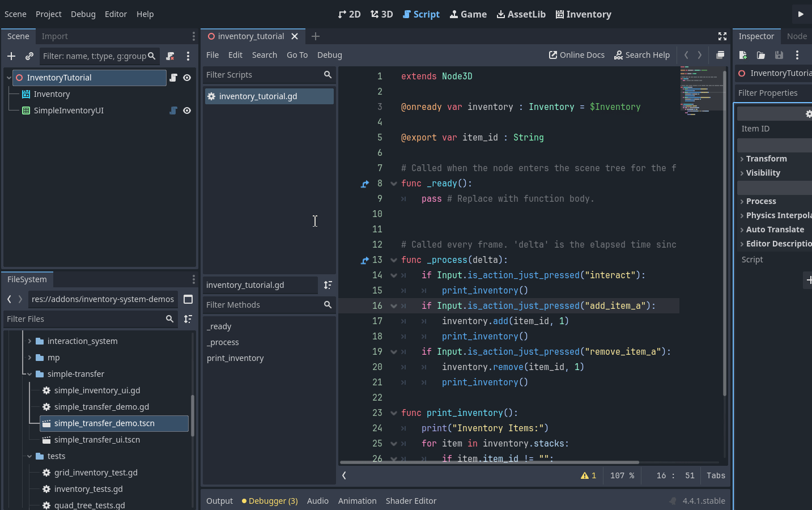812x510 pixels.
Task: Toggle the scripts panel with arrow
Action: click(x=344, y=476)
